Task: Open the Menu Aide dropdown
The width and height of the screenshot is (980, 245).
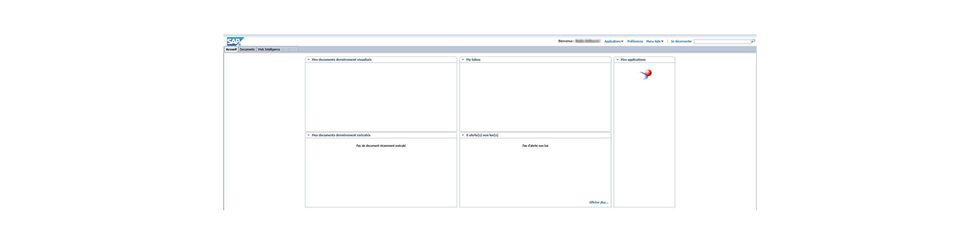Action: [655, 42]
